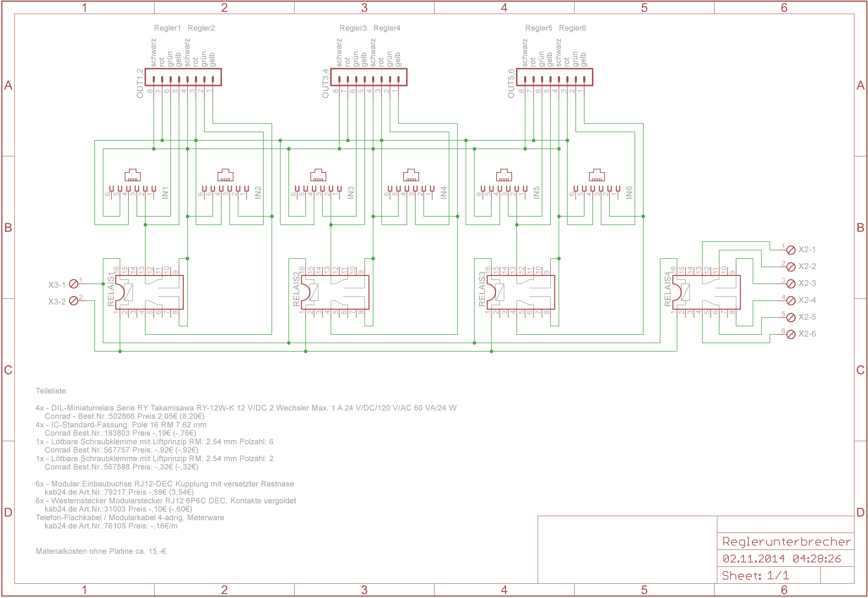Screen dimensions: 868x598
Task: Click the 'Conrad Best.Nr.:567757' price line
Action: coord(122,450)
